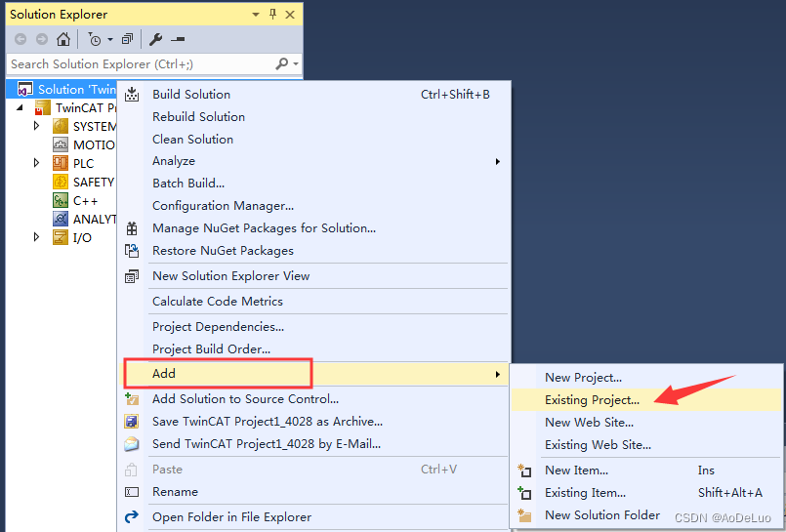Click the Manage NuGet Packages gift icon
The image size is (786, 532).
[x=132, y=228]
